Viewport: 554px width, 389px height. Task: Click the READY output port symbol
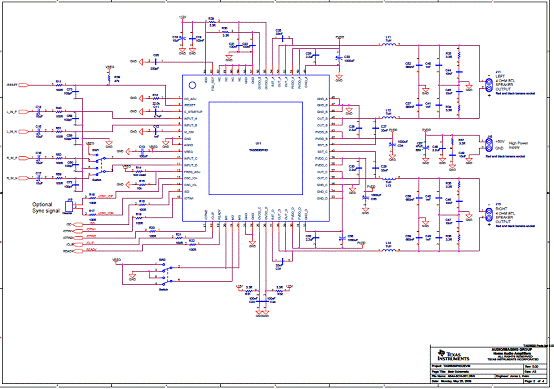tap(78, 251)
